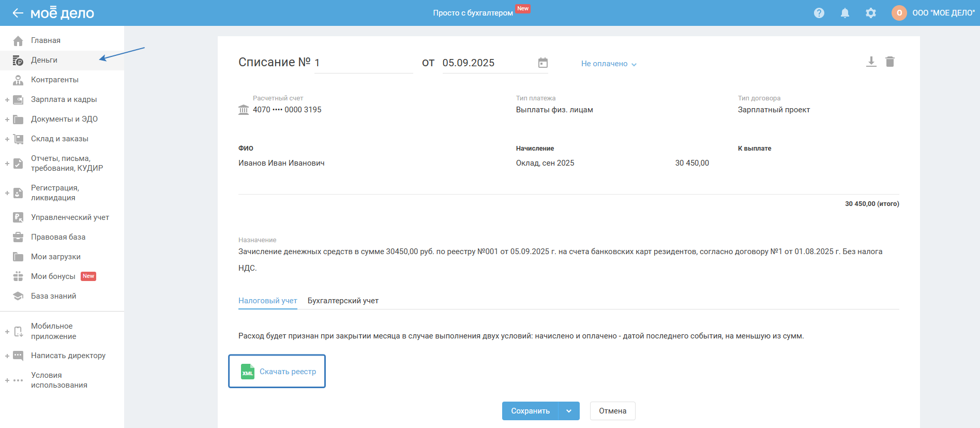Expand Склад и заказы submenu
Viewport: 980px width, 428px height.
[x=7, y=139]
